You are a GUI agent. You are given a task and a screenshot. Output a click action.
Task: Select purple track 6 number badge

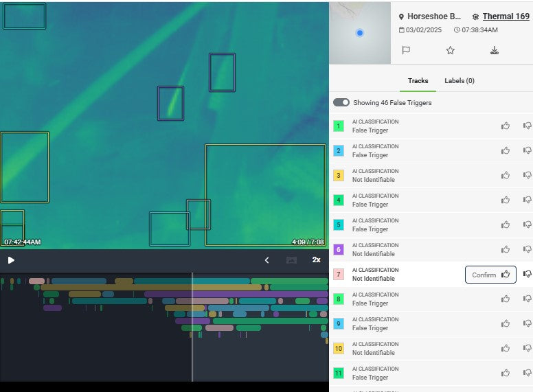pyautogui.click(x=338, y=250)
